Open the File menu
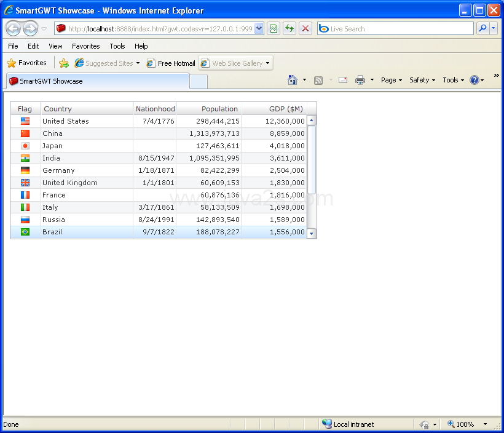This screenshot has height=433, width=504. (13, 46)
